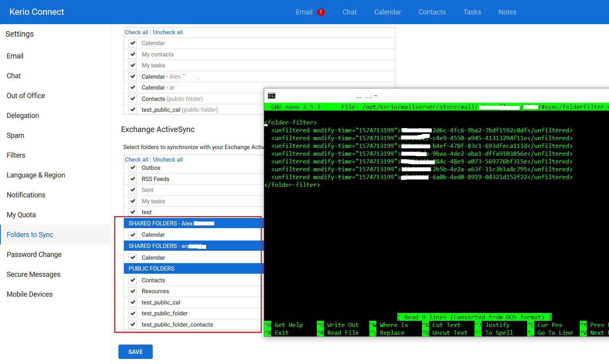Switch to the Contacts tab
The image size is (609, 364).
pos(432,12)
